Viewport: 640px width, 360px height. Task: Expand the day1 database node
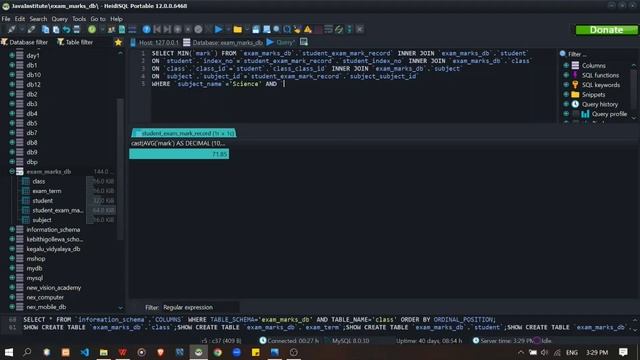click(x=12, y=55)
